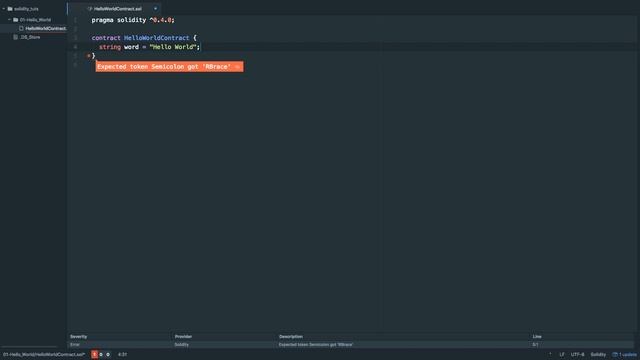Click the pragma solidity line of code
640x360 pixels.
(x=133, y=20)
